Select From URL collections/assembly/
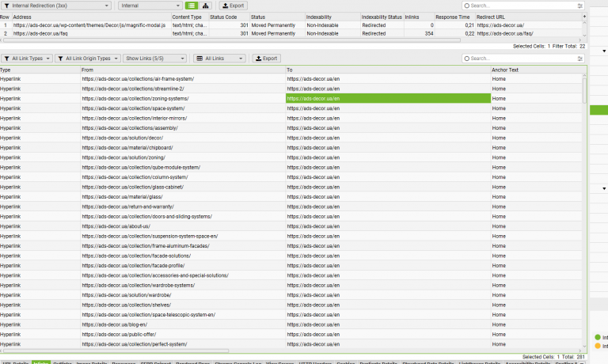The image size is (608, 364). click(130, 128)
